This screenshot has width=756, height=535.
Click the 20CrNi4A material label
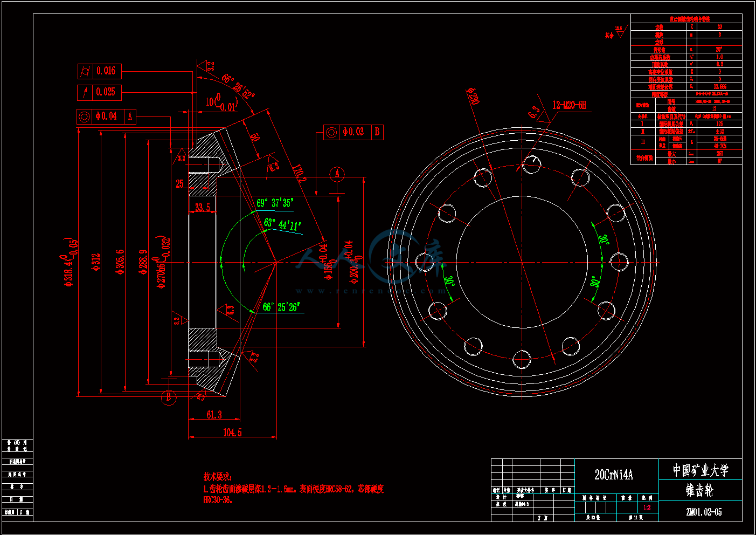(x=614, y=475)
